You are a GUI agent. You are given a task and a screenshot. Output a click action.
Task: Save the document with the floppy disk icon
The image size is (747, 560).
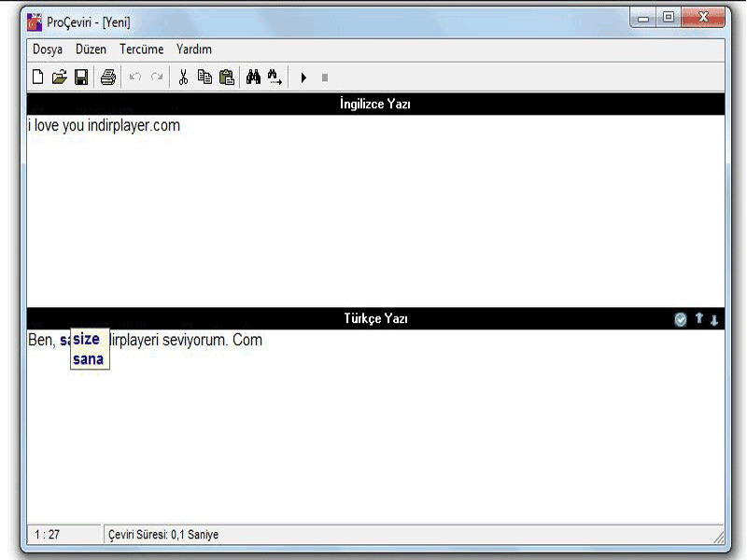[x=81, y=77]
